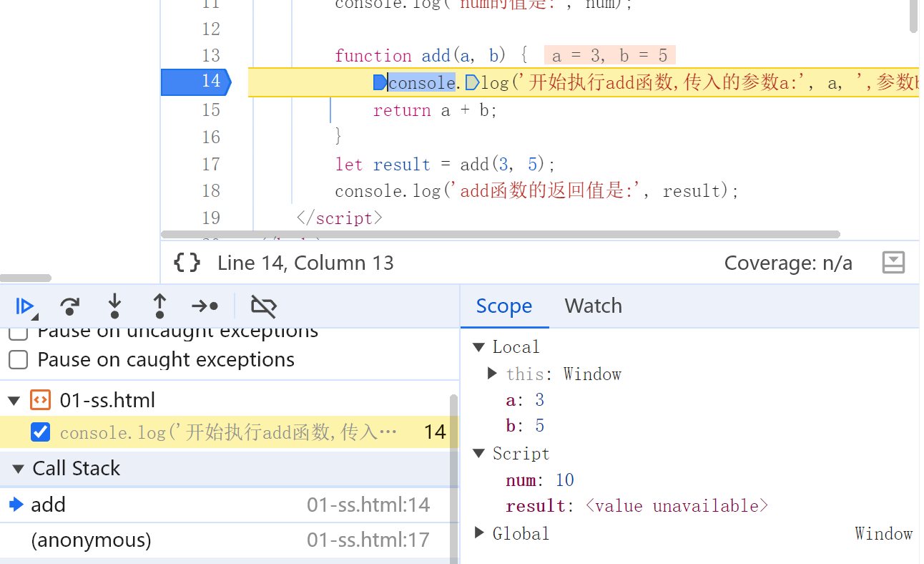
Task: Click the line 14 breakpoint marker
Action: pos(196,82)
